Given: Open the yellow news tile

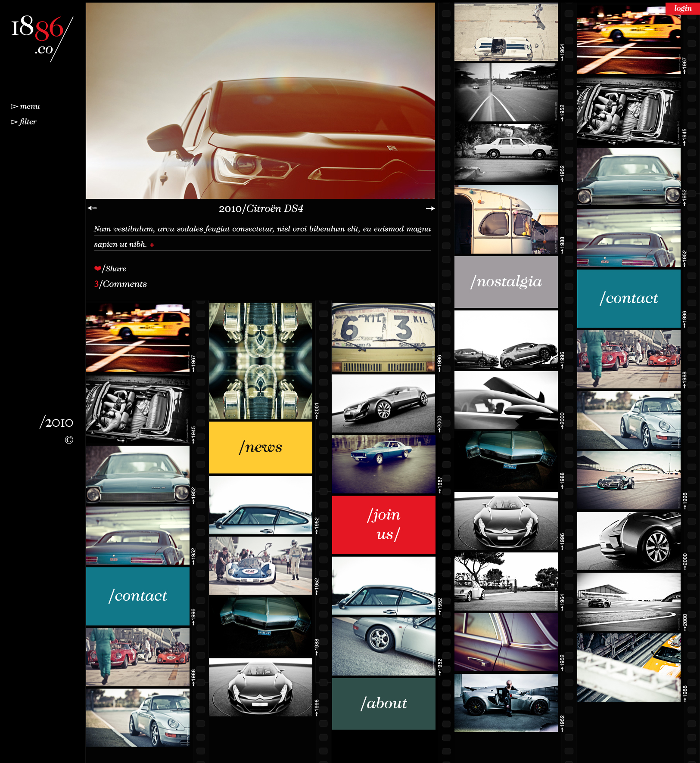Looking at the screenshot, I should (260, 447).
